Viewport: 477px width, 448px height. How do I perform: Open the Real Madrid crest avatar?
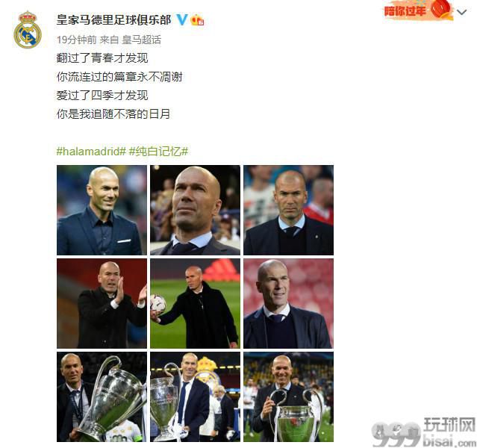pyautogui.click(x=28, y=30)
